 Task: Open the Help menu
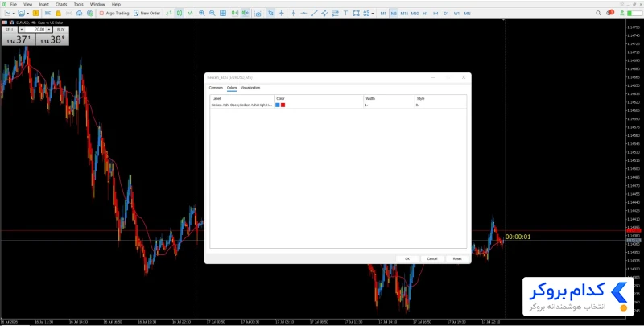click(x=116, y=4)
